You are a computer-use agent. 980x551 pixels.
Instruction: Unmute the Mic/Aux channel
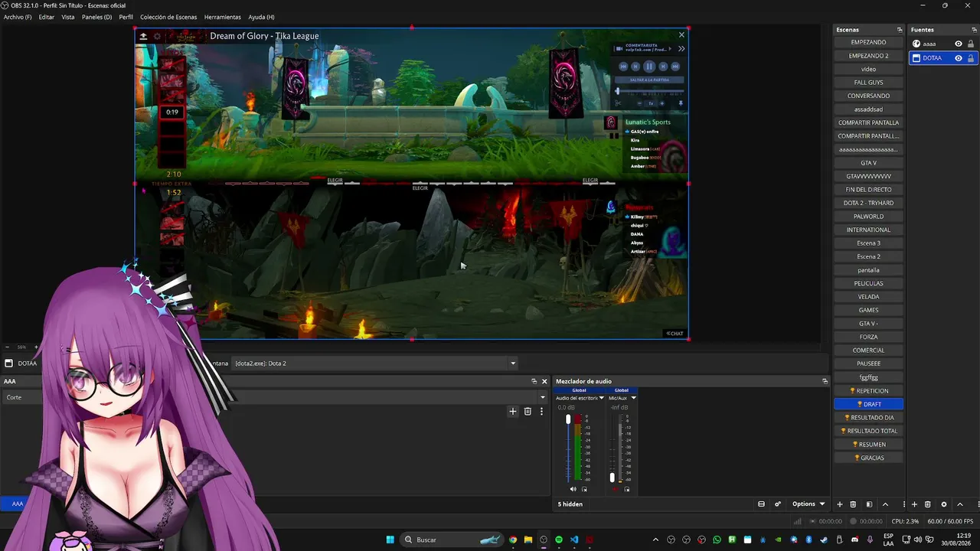point(614,489)
